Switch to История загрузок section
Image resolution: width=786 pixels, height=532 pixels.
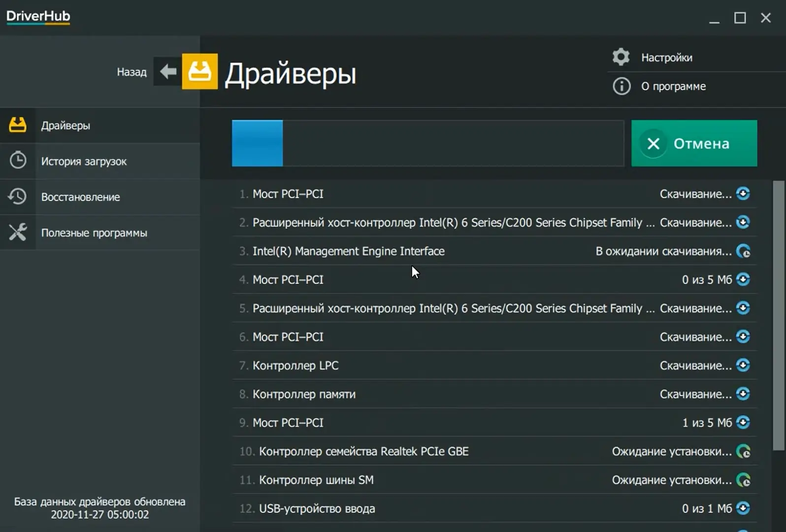pyautogui.click(x=84, y=162)
